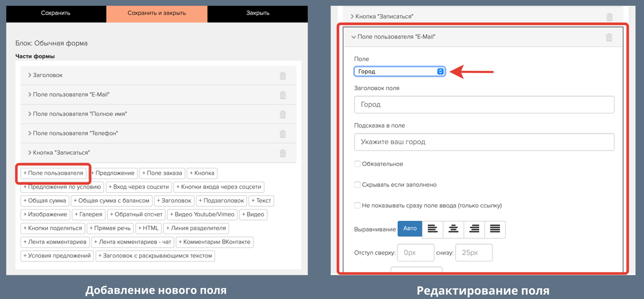
Task: Add "+ Линия разделителя" element
Action: [196, 228]
